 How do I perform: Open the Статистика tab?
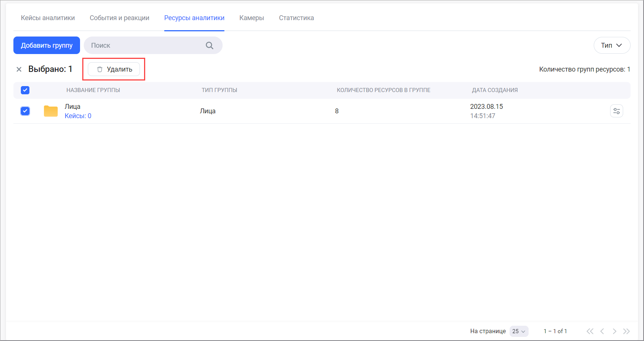tap(296, 18)
